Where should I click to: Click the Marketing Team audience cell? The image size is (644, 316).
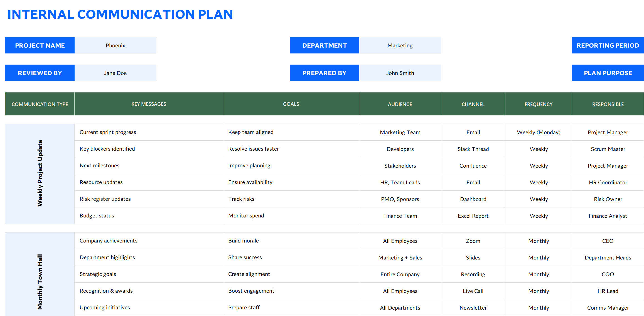point(400,132)
